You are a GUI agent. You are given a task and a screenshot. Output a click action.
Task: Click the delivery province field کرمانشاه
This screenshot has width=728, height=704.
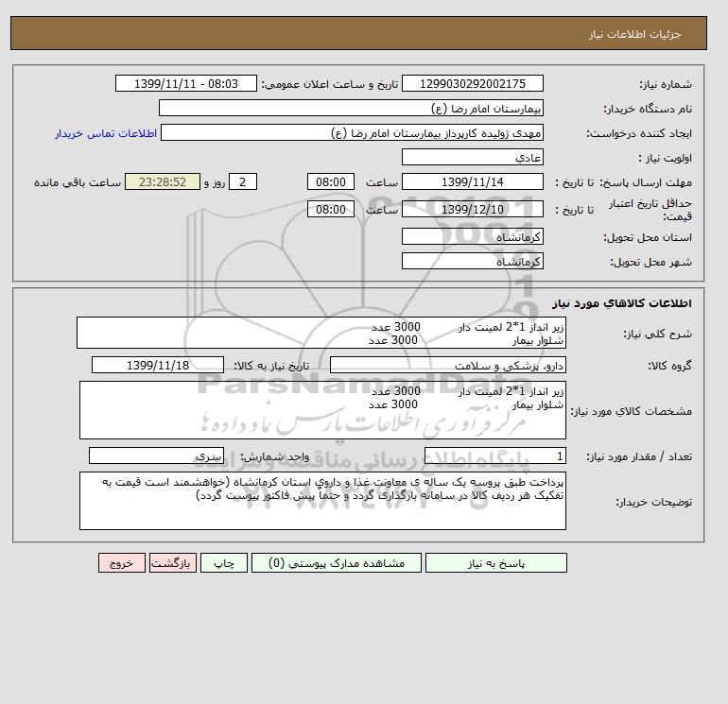pos(472,236)
